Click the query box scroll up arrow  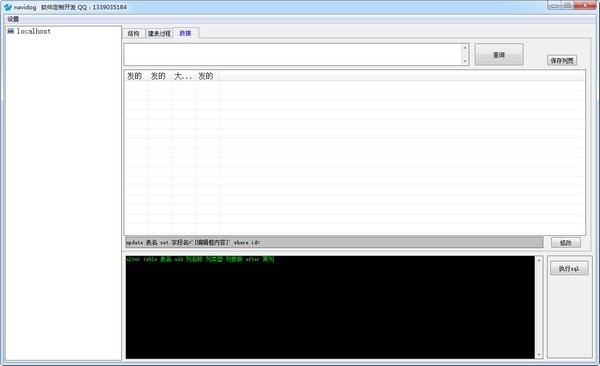tap(465, 48)
